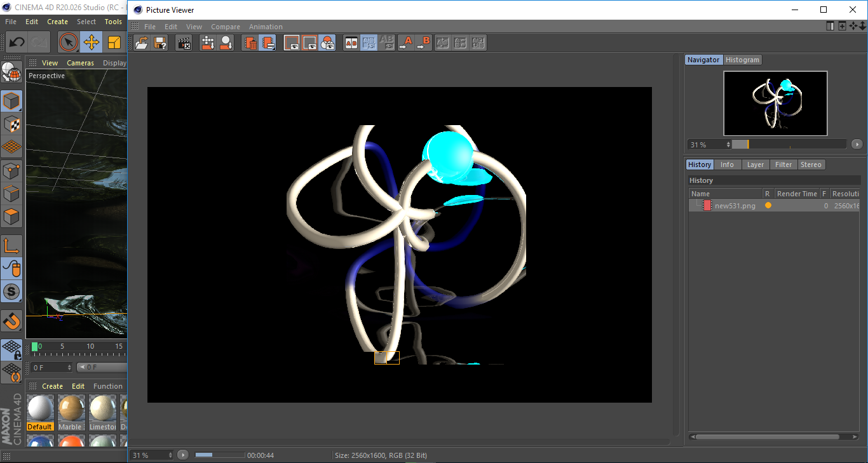The width and height of the screenshot is (868, 463).
Task: Open the Cameras menu in viewport
Action: tap(80, 63)
